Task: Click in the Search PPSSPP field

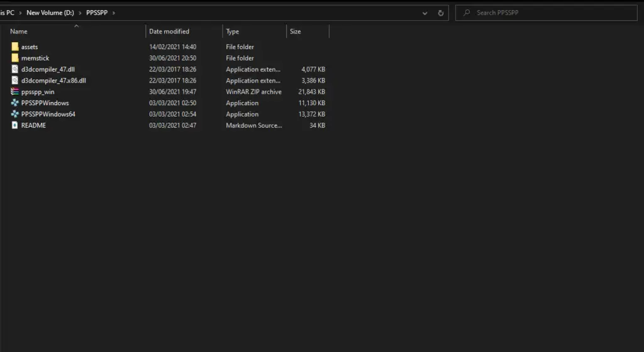Action: [x=547, y=13]
